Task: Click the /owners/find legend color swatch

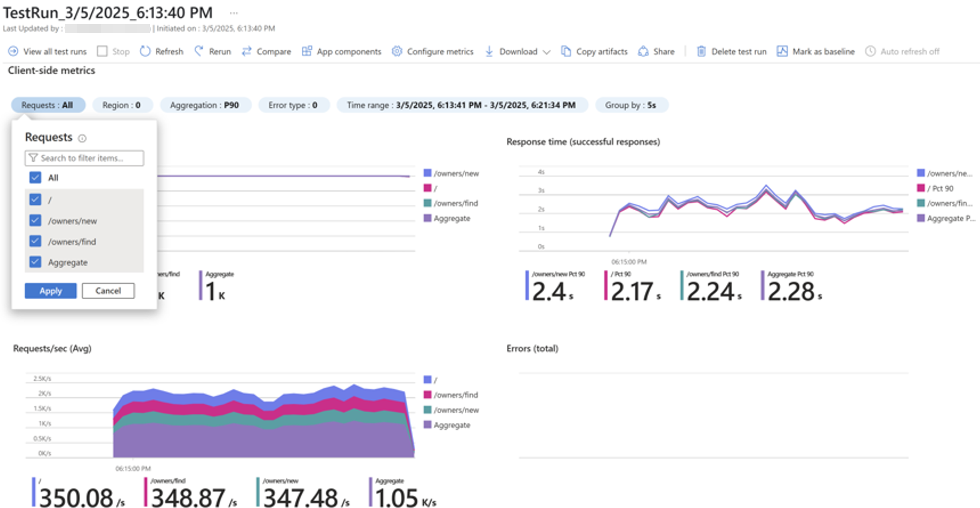Action: click(427, 203)
